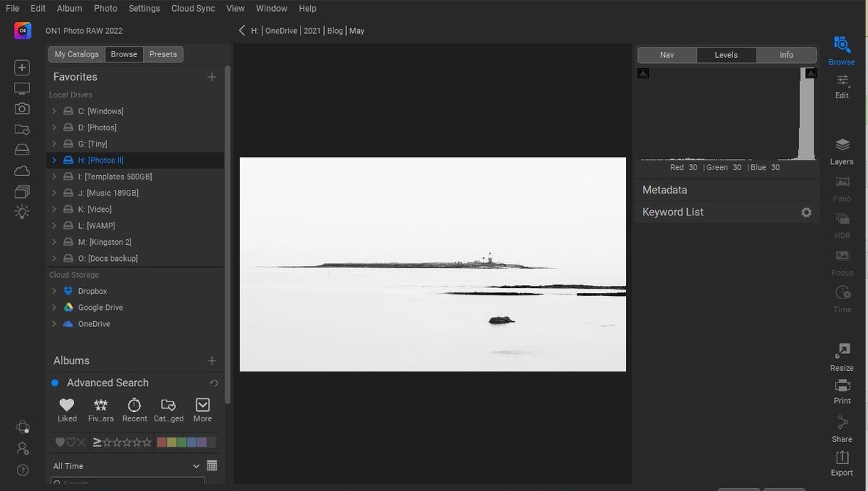Open the All Time date dropdown
The height and width of the screenshot is (491, 868).
point(126,466)
